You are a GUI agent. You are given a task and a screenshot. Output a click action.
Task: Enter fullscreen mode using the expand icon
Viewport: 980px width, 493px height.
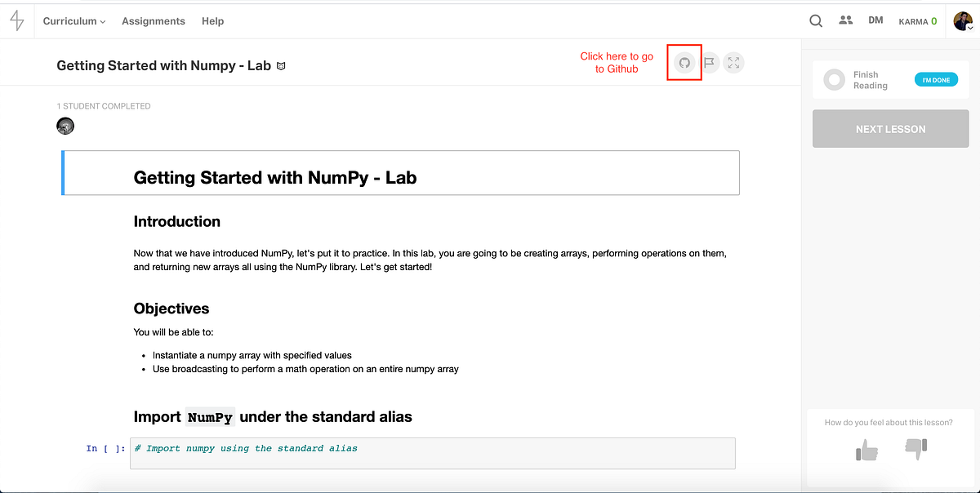733,62
